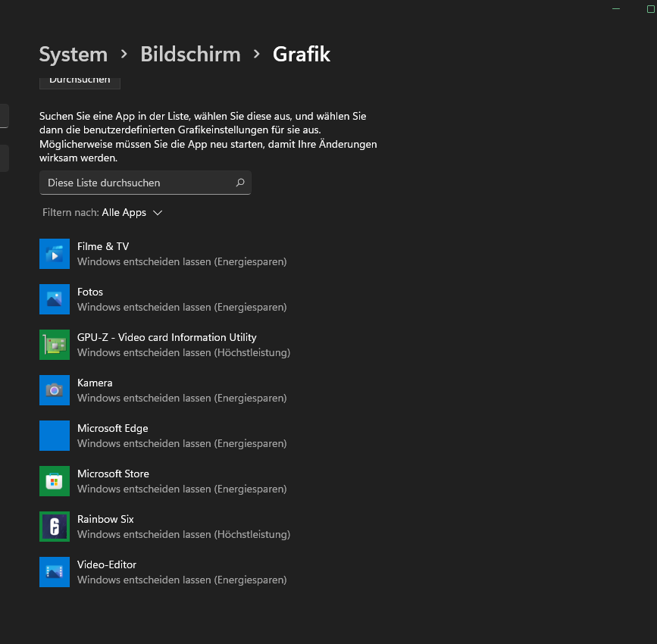Click the Filtern nach label
The height and width of the screenshot is (644, 657).
[70, 212]
